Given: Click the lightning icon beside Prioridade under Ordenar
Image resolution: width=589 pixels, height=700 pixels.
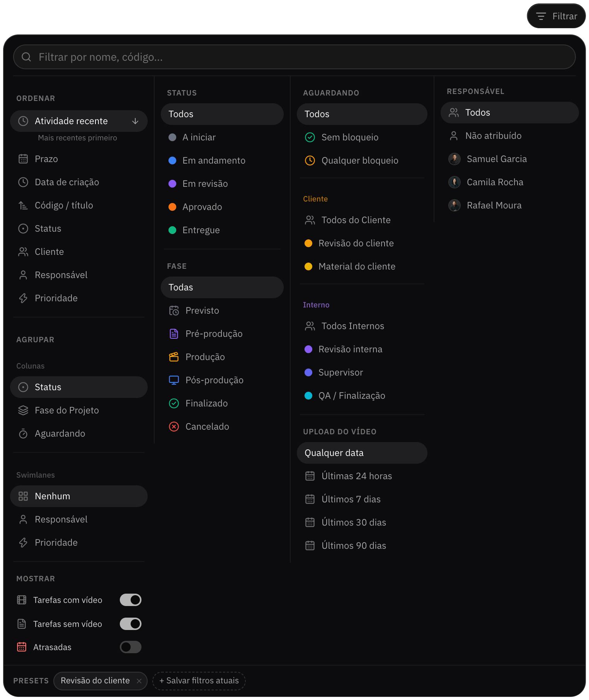Looking at the screenshot, I should (x=23, y=298).
